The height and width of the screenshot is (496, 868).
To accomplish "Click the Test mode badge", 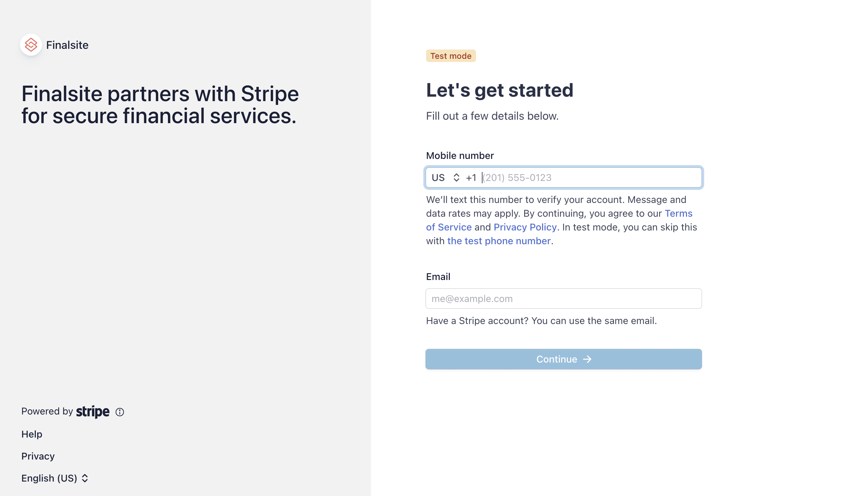I will point(451,56).
